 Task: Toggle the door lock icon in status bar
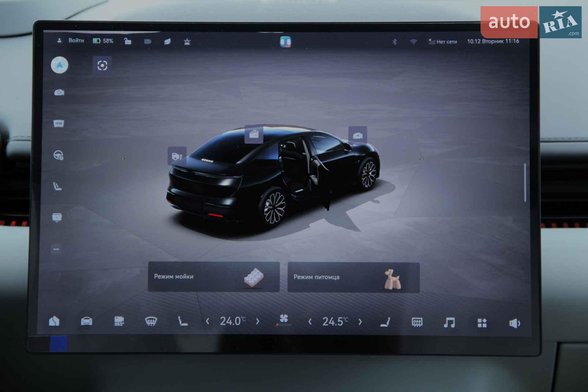click(127, 41)
